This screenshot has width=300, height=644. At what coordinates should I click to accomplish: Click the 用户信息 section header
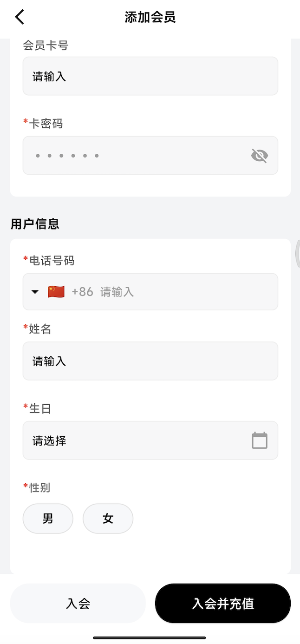coord(35,224)
